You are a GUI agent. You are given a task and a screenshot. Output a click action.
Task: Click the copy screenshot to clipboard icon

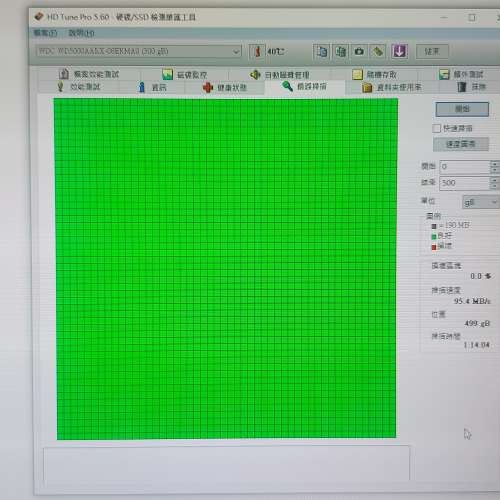pyautogui.click(x=341, y=52)
